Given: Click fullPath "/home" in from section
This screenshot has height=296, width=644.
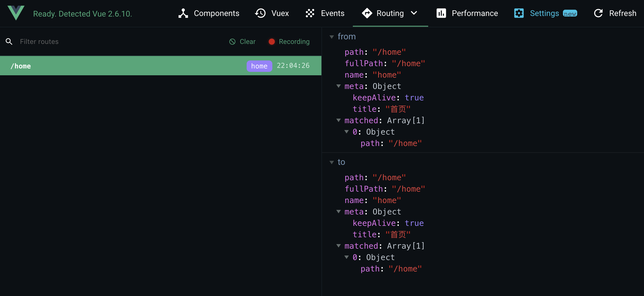Looking at the screenshot, I should pos(385,63).
